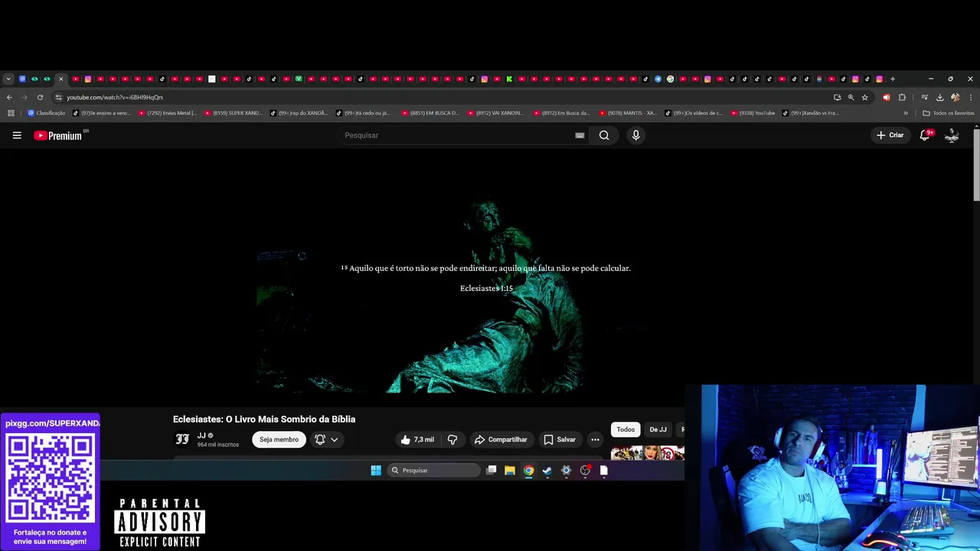The width and height of the screenshot is (980, 551).
Task: Click the red speaker extension icon
Action: pyautogui.click(x=886, y=97)
